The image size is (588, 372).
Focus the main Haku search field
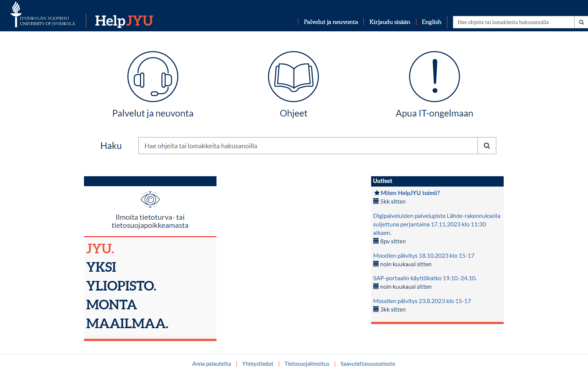(x=308, y=146)
